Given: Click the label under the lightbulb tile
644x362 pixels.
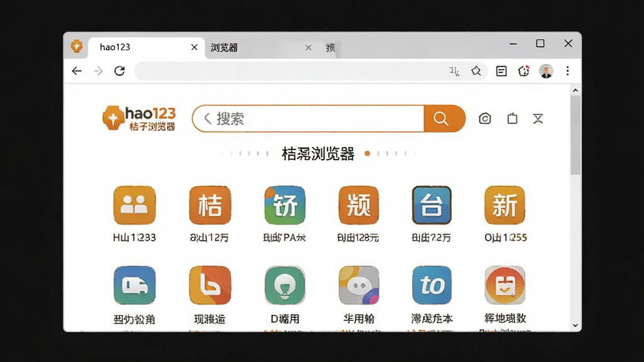Looking at the screenshot, I should point(285,319).
